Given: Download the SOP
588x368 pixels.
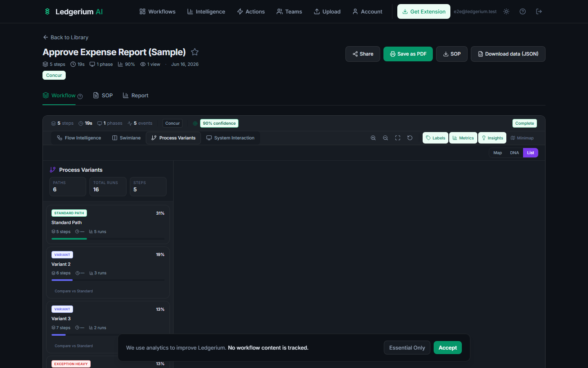Looking at the screenshot, I should tap(452, 54).
